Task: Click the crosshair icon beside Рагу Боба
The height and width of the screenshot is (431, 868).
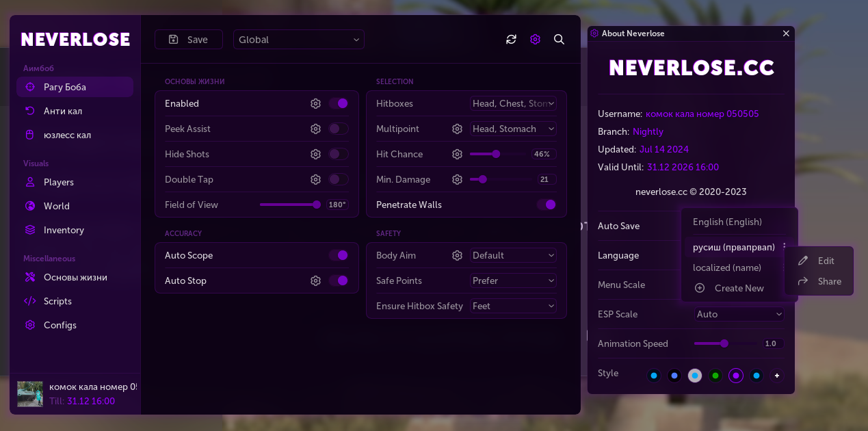Action: 30,87
